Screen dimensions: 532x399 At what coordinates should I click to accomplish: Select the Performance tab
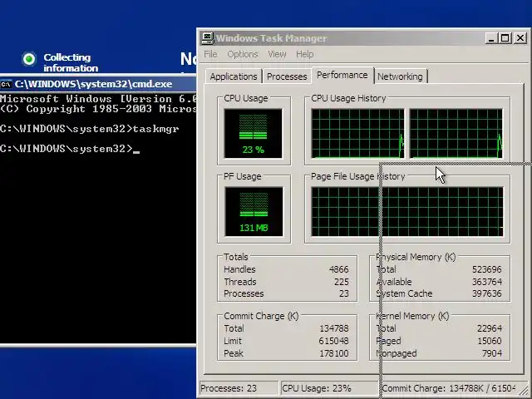(x=342, y=75)
